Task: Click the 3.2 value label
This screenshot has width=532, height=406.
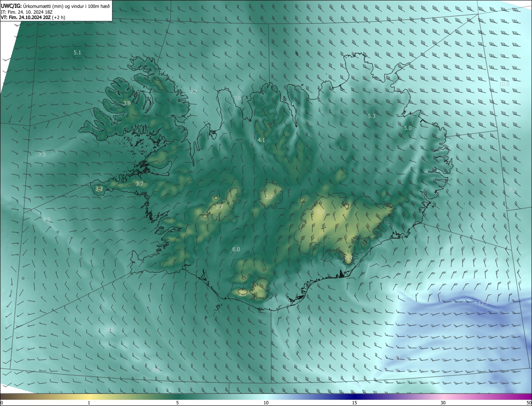Action: pos(99,188)
